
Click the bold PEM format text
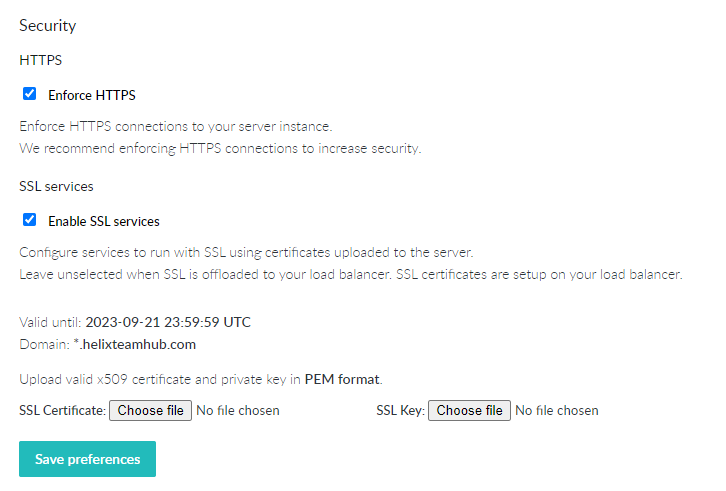(x=343, y=379)
